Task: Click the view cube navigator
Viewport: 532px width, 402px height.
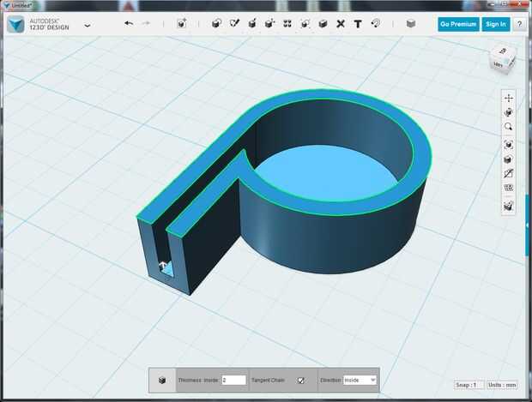Action: pyautogui.click(x=503, y=60)
